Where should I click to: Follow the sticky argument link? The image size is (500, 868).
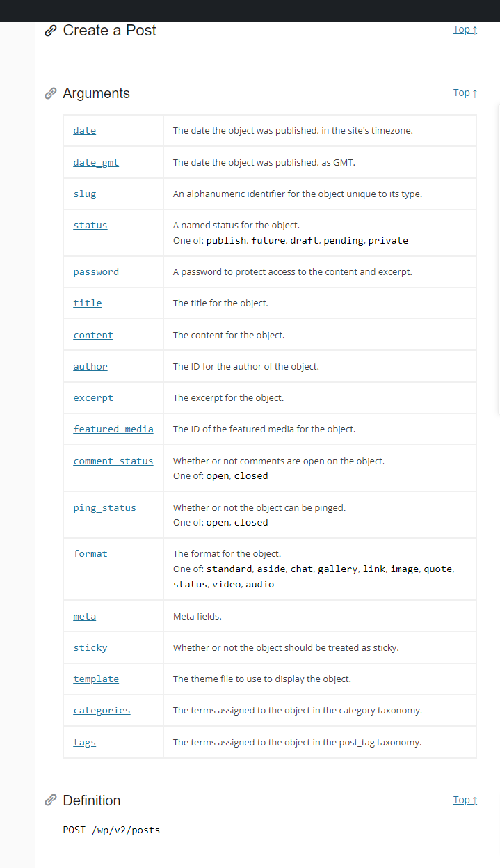[90, 648]
